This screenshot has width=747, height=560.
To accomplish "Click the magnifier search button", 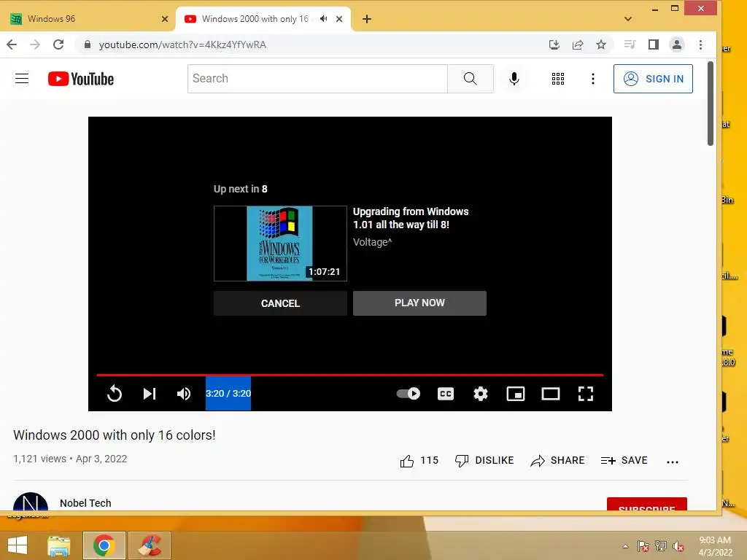I will click(471, 79).
